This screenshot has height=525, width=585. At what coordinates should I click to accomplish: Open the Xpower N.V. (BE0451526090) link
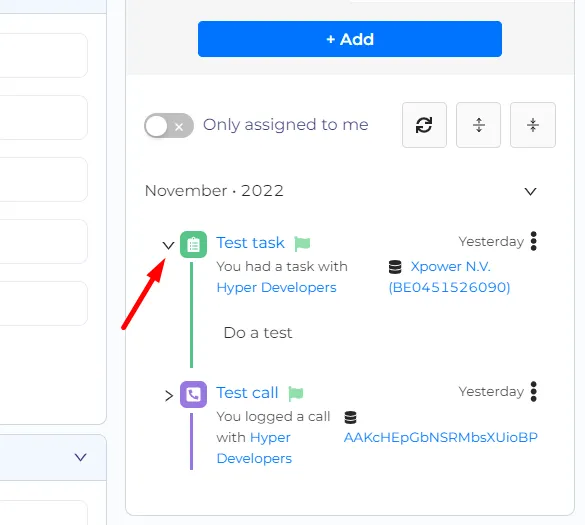pos(449,277)
